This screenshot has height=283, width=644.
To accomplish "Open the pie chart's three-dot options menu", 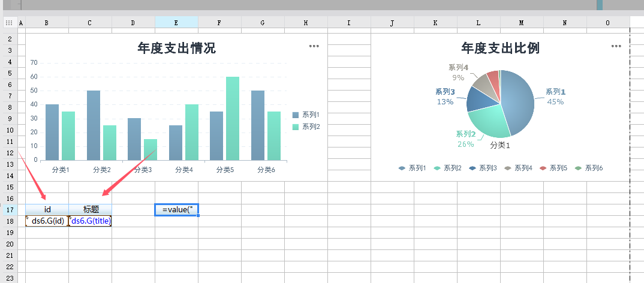I will [616, 46].
